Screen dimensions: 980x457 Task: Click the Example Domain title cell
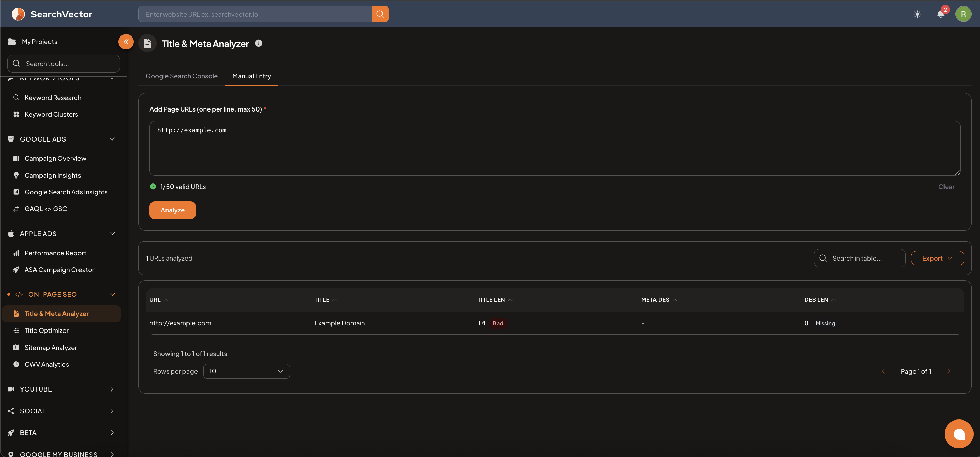(x=339, y=323)
